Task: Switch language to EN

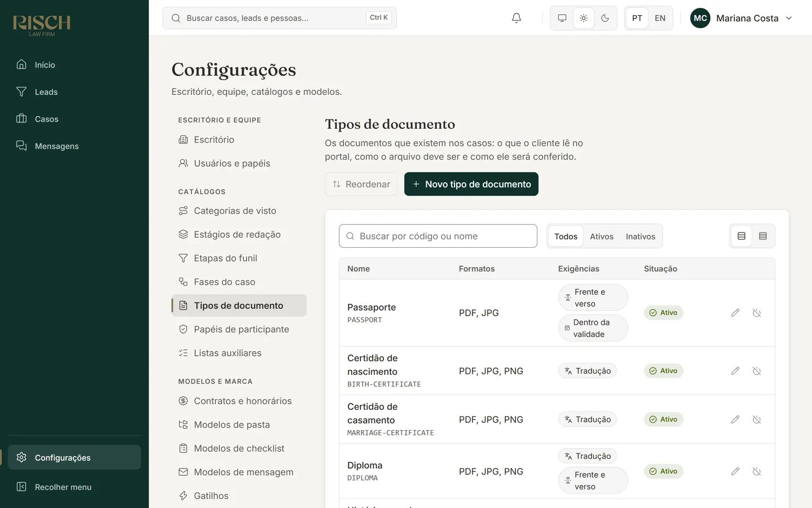Action: [x=660, y=18]
